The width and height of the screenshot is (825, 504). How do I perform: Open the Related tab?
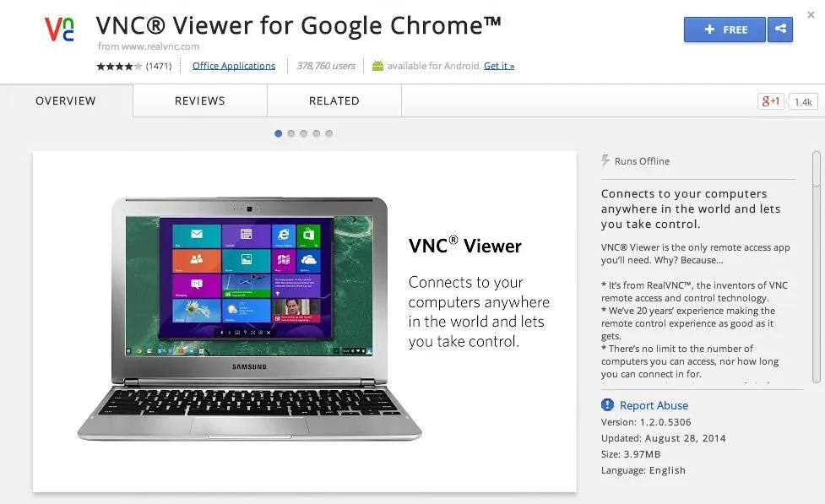334,100
